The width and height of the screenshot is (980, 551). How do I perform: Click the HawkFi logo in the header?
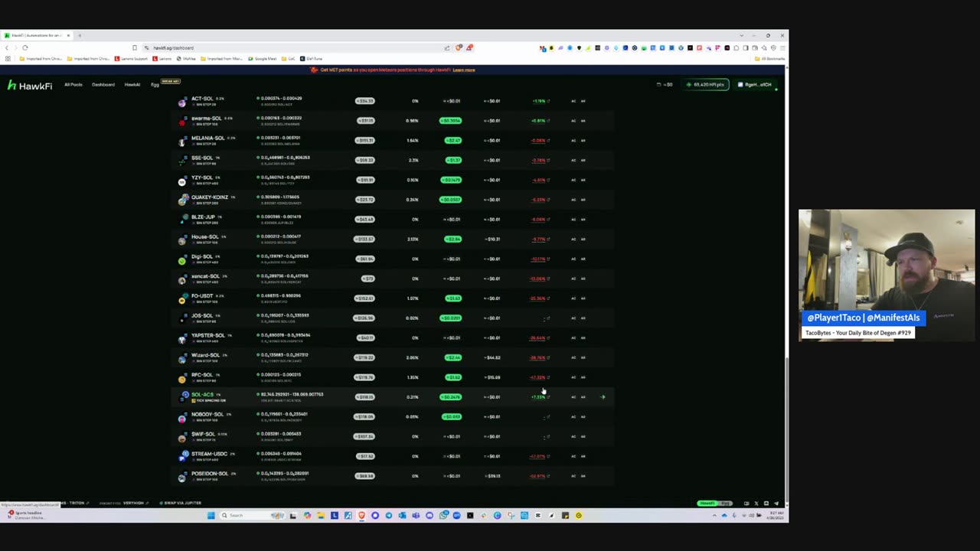click(30, 86)
